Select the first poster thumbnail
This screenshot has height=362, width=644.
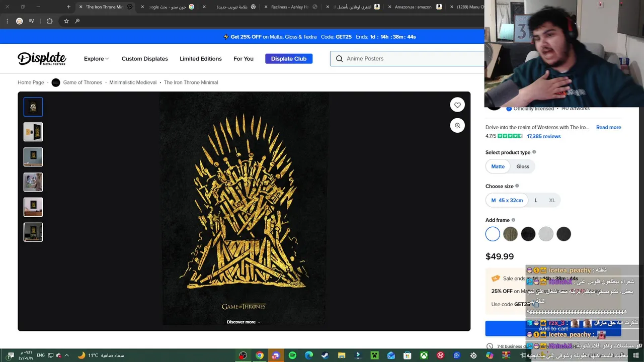pos(33,107)
